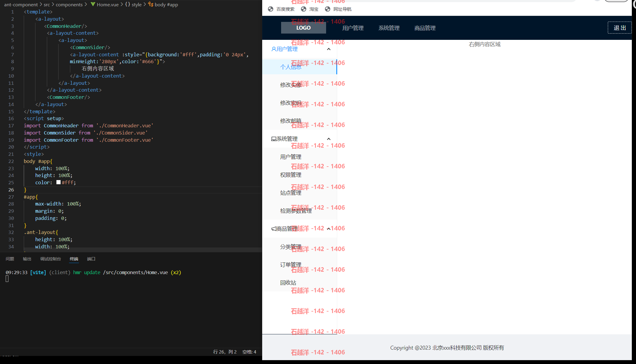The height and width of the screenshot is (364, 636).
Task: Select 权限管理 in the sidebar
Action: [x=300, y=175]
